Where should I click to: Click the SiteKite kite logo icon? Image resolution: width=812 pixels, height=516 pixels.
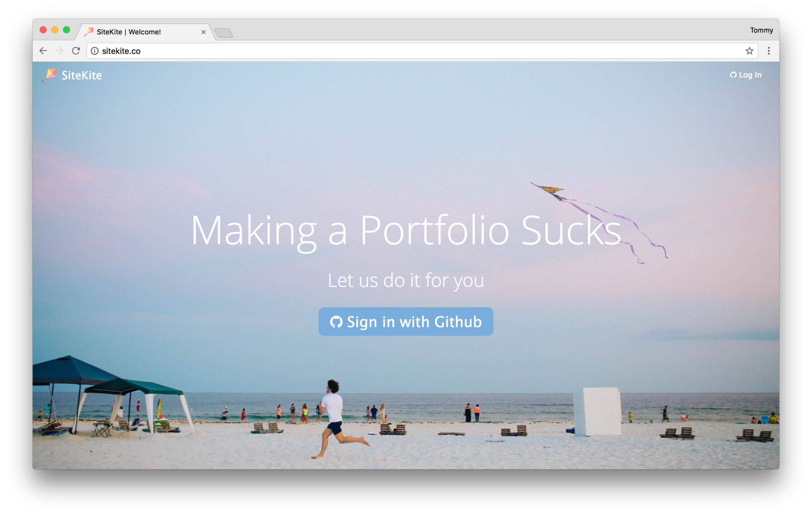49,75
